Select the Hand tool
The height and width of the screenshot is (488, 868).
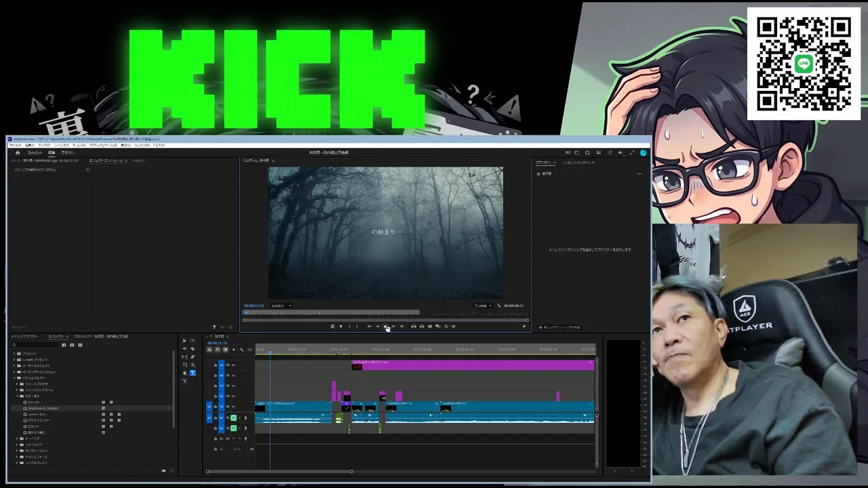(184, 373)
